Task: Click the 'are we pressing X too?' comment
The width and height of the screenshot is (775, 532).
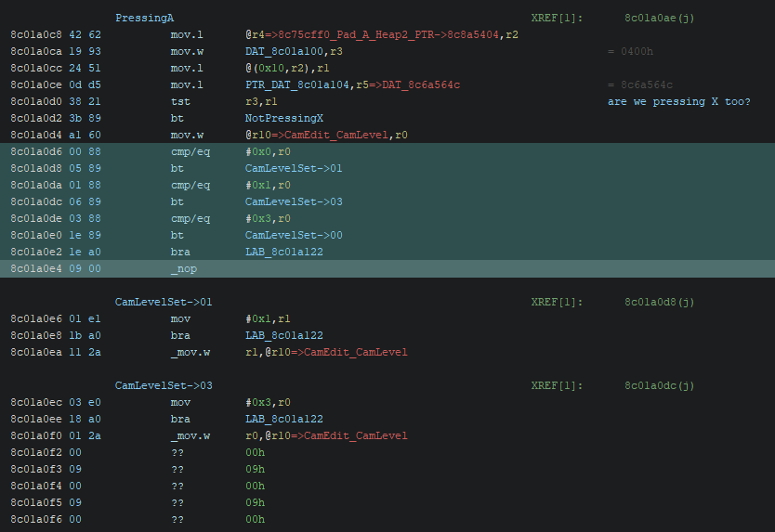Action: [678, 101]
